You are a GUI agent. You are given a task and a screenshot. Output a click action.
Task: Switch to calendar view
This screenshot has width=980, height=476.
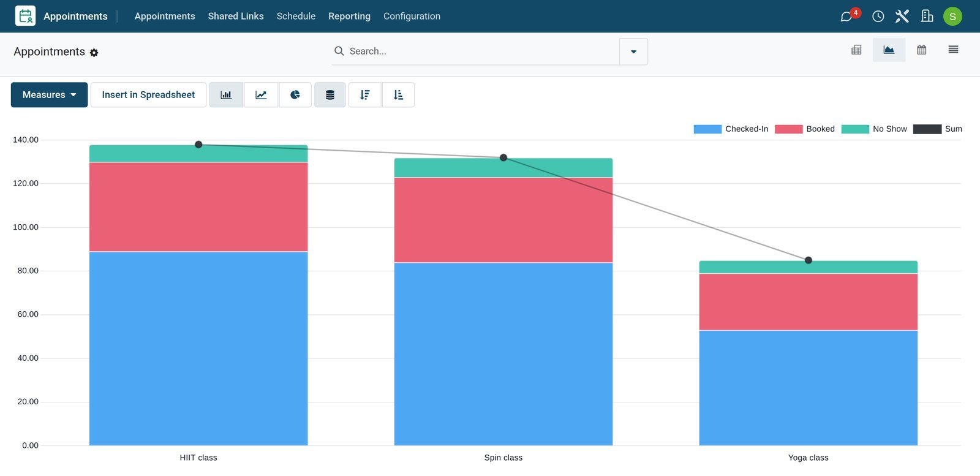(921, 50)
